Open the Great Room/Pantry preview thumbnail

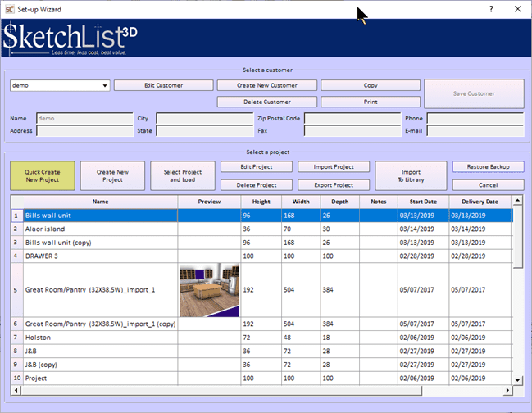click(208, 289)
